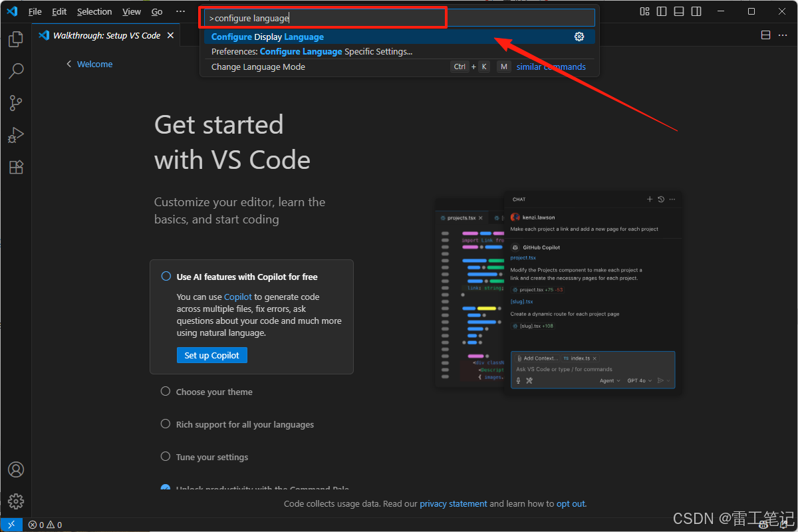Split the editor with the split icon
Image resolution: width=798 pixels, height=532 pixels.
(765, 35)
